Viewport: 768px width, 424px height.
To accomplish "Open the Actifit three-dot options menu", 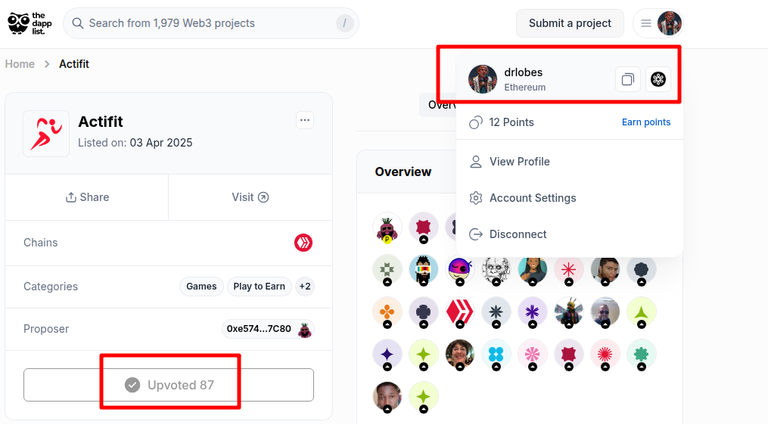I will coord(305,120).
